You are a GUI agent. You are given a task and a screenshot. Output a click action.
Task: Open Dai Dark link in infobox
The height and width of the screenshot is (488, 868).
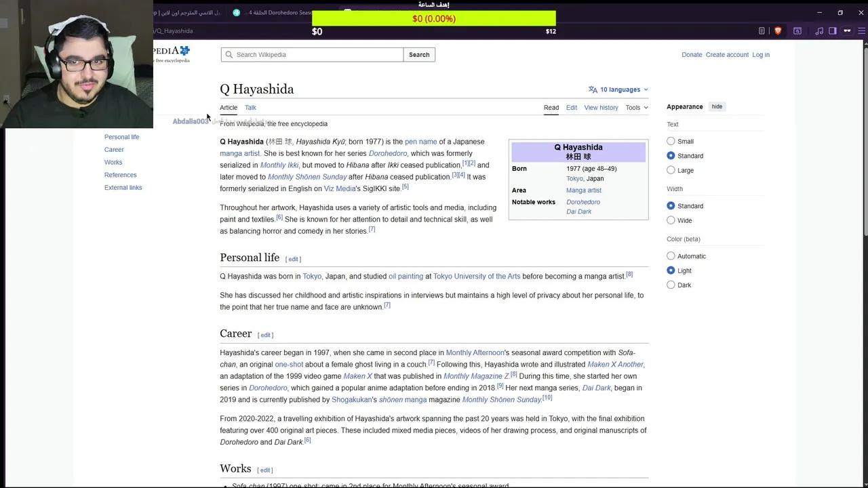(579, 211)
